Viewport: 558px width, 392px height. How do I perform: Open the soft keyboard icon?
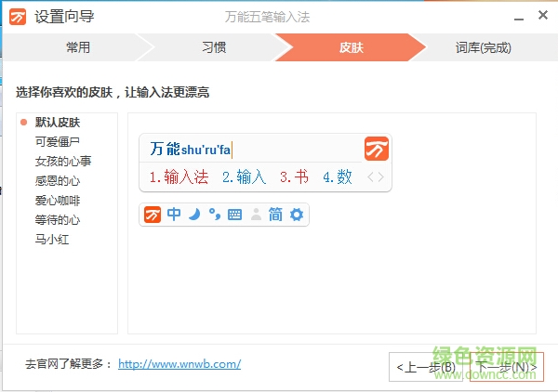(x=235, y=215)
